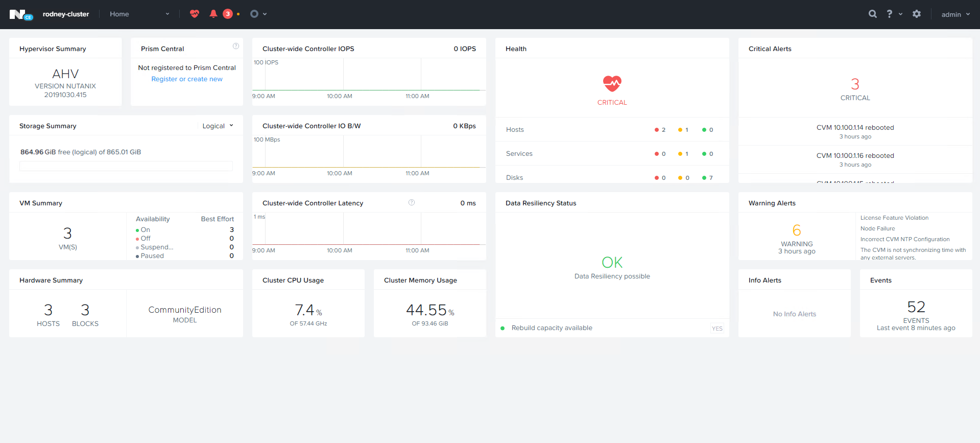This screenshot has width=980, height=443.
Task: Open the settings gear icon
Action: [917, 14]
